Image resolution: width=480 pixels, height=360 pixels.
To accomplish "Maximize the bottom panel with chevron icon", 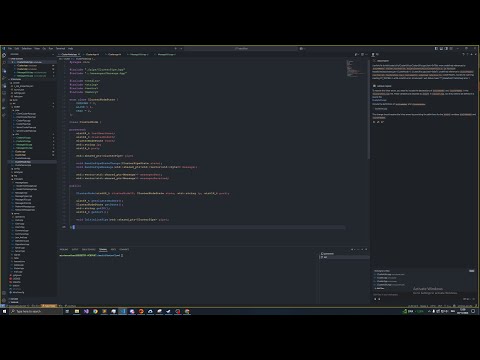I will pos(362,249).
